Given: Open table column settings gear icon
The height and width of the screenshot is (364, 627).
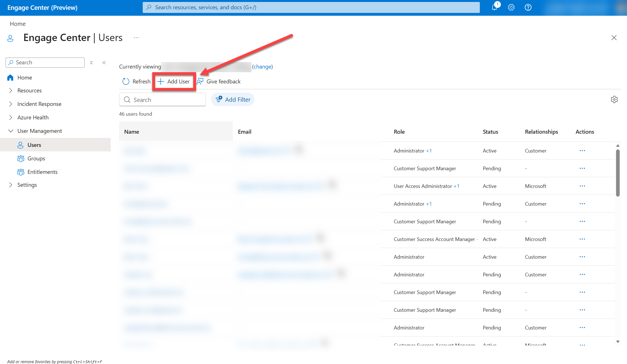Looking at the screenshot, I should point(614,99).
